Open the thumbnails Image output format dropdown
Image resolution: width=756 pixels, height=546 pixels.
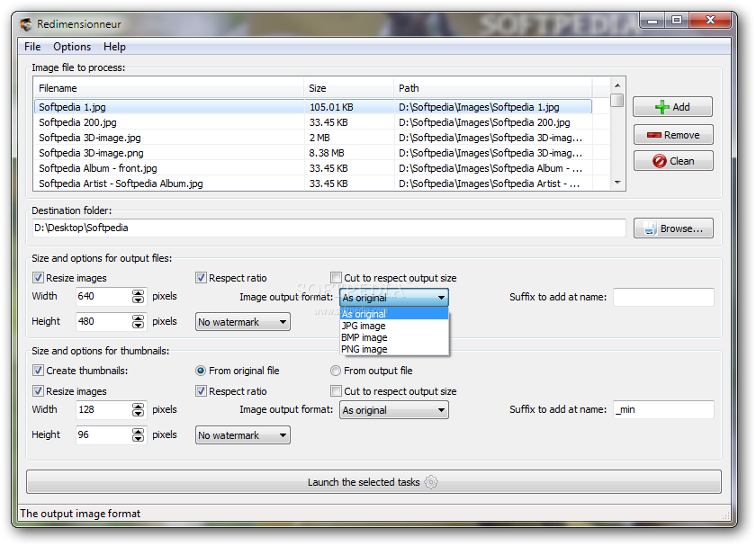(x=394, y=410)
